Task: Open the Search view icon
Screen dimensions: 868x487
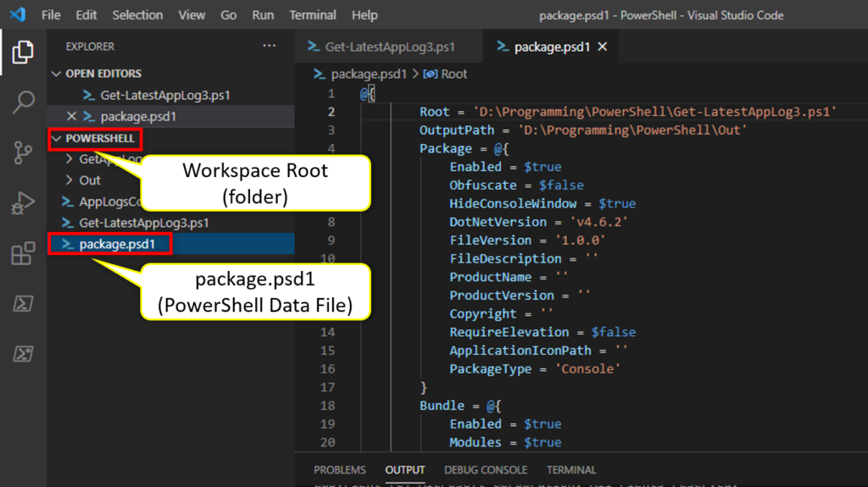Action: click(23, 103)
